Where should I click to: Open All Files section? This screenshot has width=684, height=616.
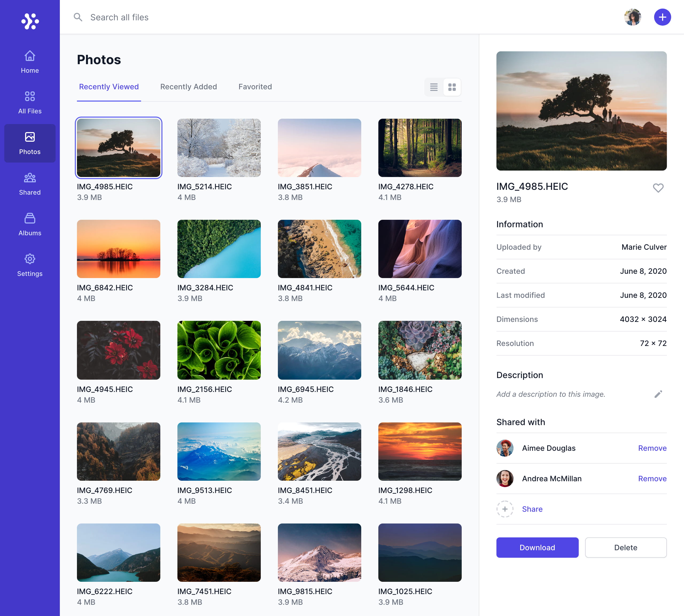click(x=30, y=103)
